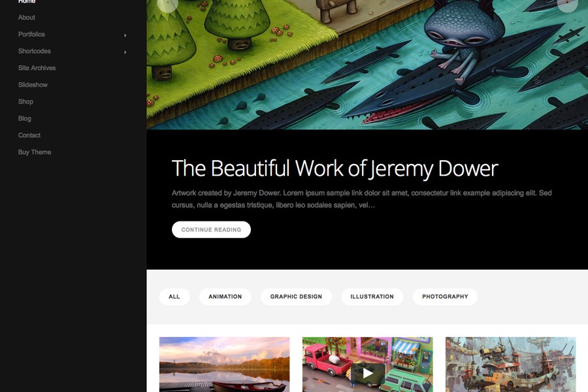Open the Slideshow page
The height and width of the screenshot is (392, 588).
pyautogui.click(x=33, y=85)
